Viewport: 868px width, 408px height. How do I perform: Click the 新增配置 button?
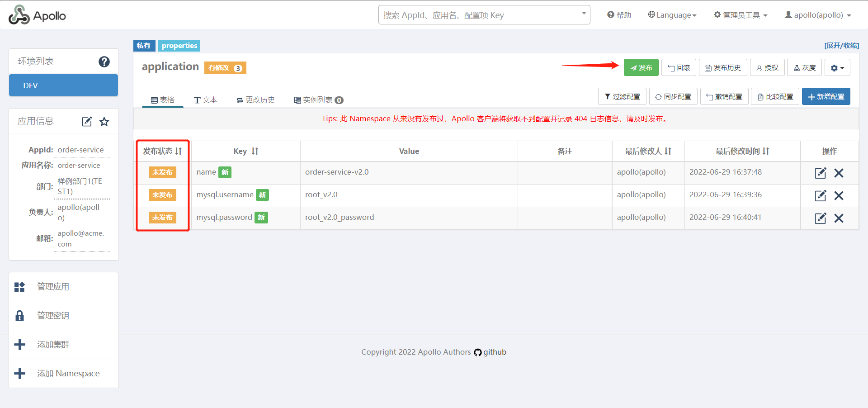[x=826, y=96]
